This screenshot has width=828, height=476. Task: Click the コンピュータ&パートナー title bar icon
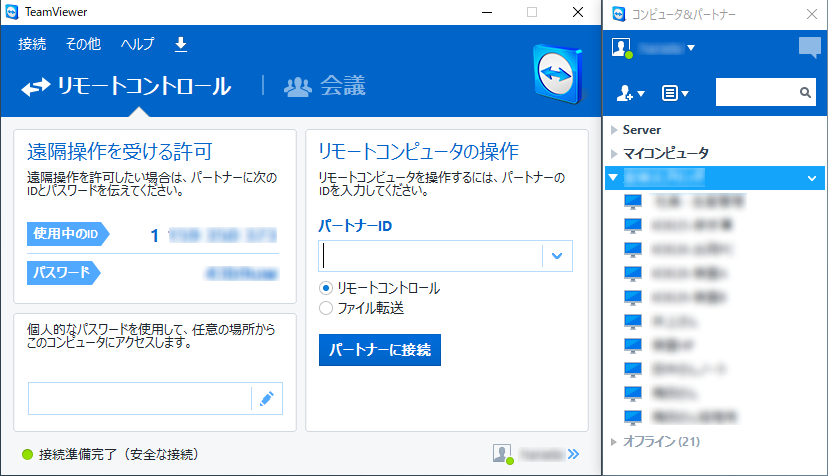coord(619,14)
